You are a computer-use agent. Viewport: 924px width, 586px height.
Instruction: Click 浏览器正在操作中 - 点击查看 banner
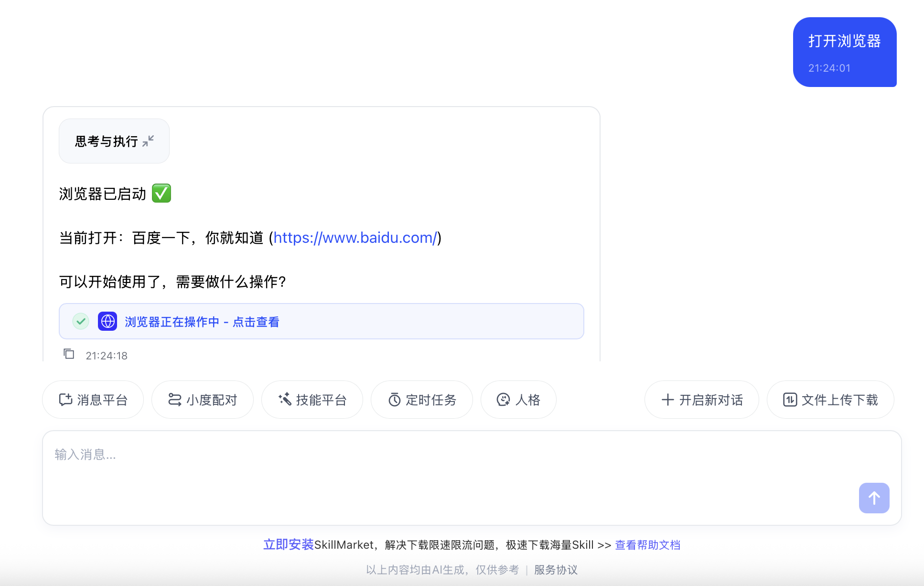tap(202, 322)
